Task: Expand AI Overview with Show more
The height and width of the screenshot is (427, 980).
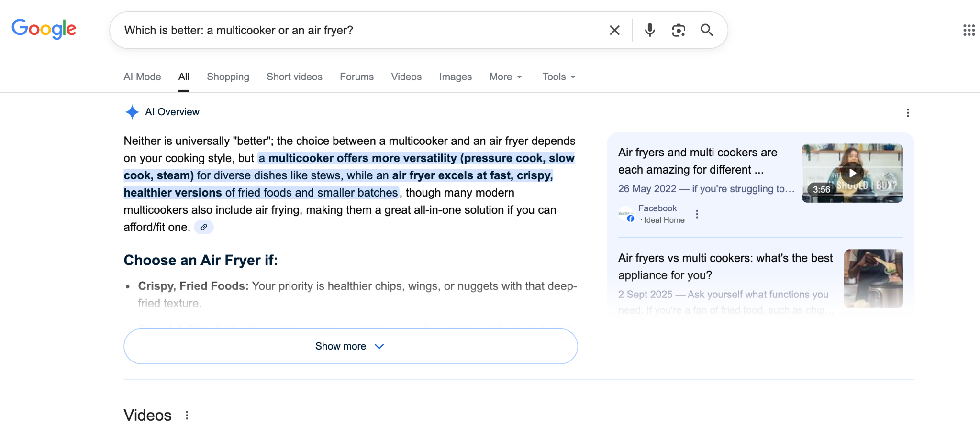Action: [x=350, y=346]
